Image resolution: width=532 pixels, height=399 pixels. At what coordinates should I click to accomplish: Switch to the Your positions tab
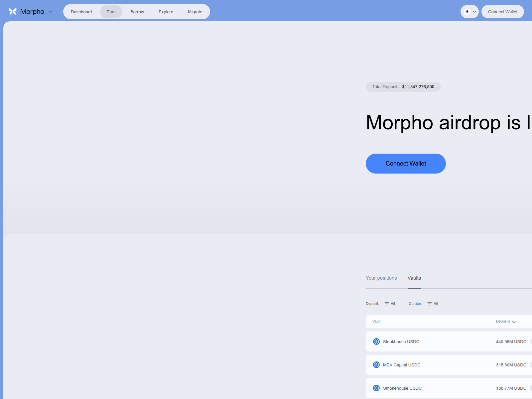[381, 278]
